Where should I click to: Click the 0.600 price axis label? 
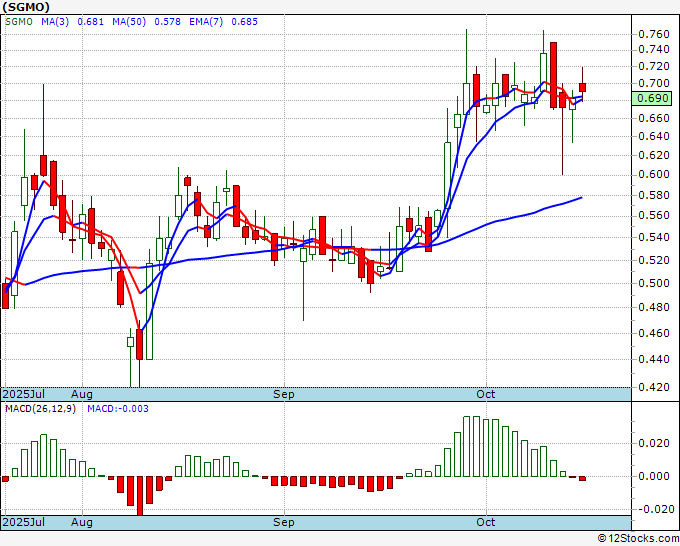654,174
